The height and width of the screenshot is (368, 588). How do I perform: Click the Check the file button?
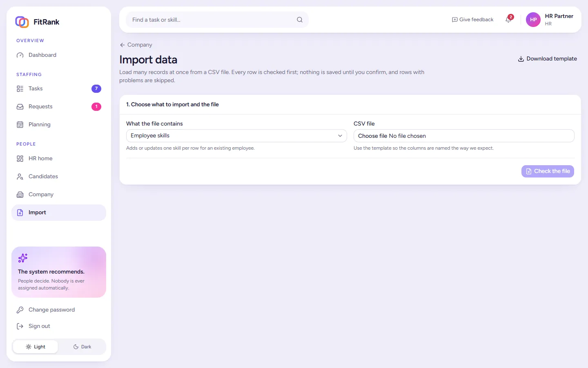548,171
